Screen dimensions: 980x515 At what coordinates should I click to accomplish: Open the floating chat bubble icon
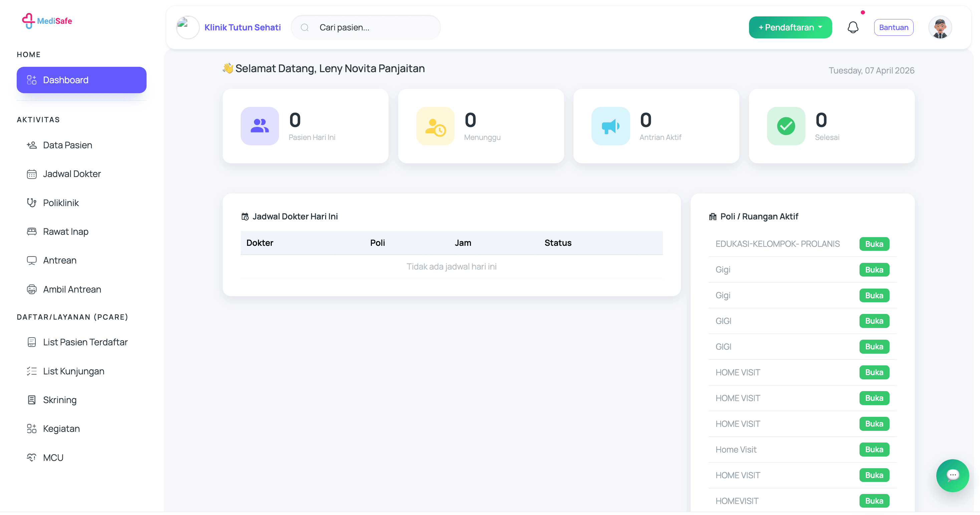pyautogui.click(x=952, y=475)
